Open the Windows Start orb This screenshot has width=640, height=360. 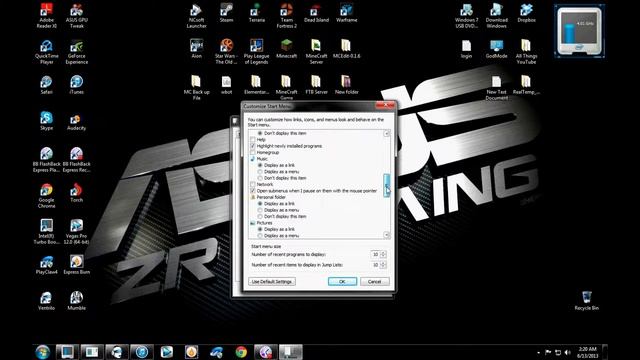coord(42,352)
